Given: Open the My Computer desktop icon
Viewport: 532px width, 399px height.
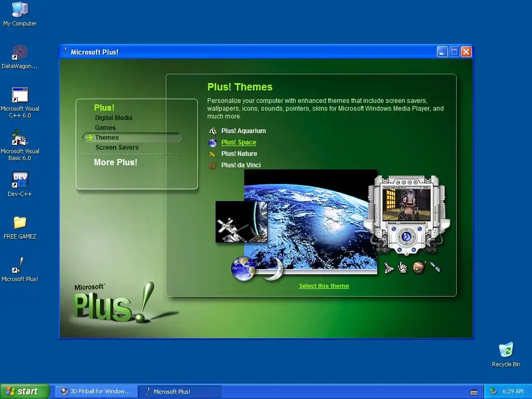Looking at the screenshot, I should pos(20,14).
